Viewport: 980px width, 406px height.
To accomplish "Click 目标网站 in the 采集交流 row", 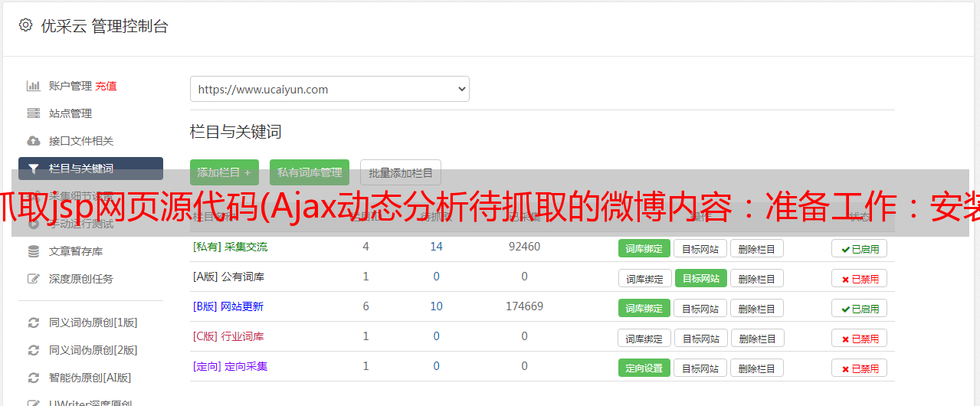I will tap(700, 248).
